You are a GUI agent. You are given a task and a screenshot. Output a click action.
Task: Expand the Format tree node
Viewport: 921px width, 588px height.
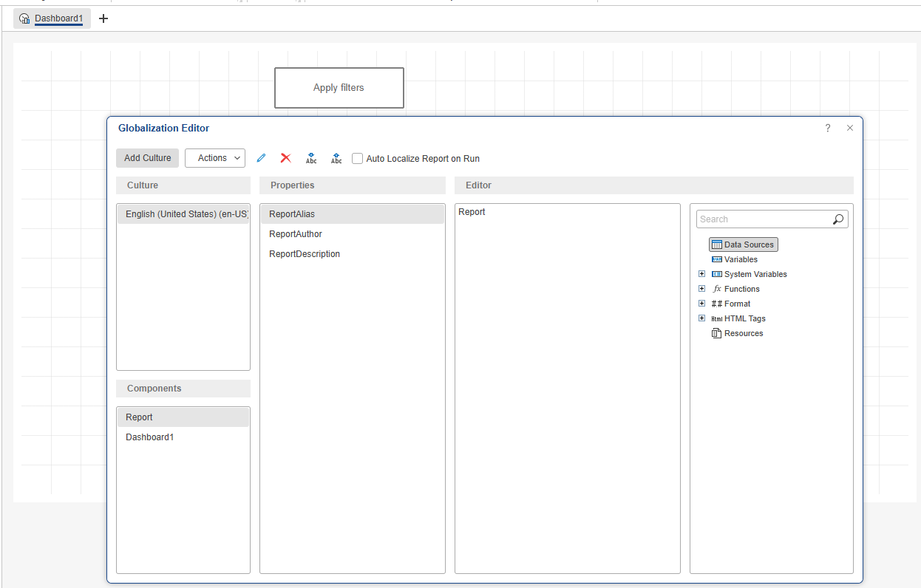click(x=701, y=304)
